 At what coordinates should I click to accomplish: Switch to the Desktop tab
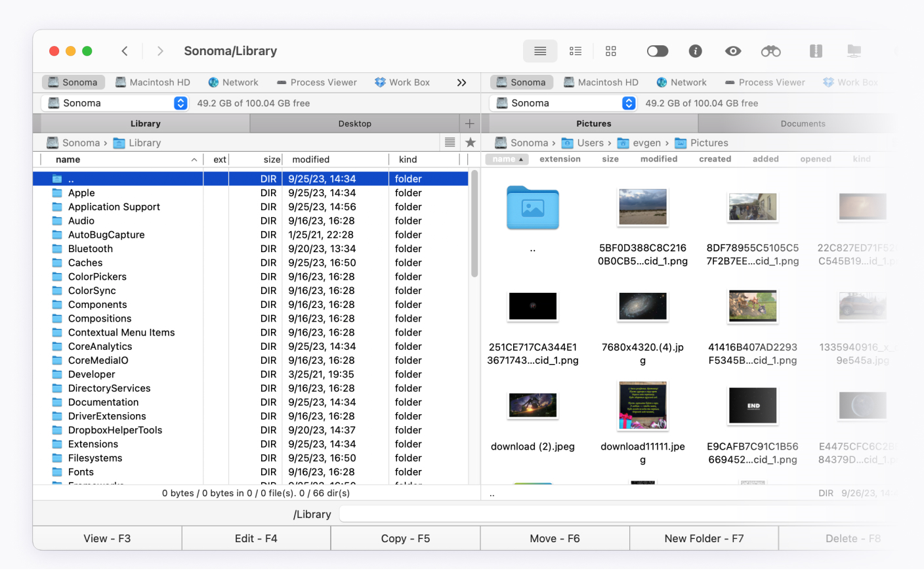[x=354, y=123]
